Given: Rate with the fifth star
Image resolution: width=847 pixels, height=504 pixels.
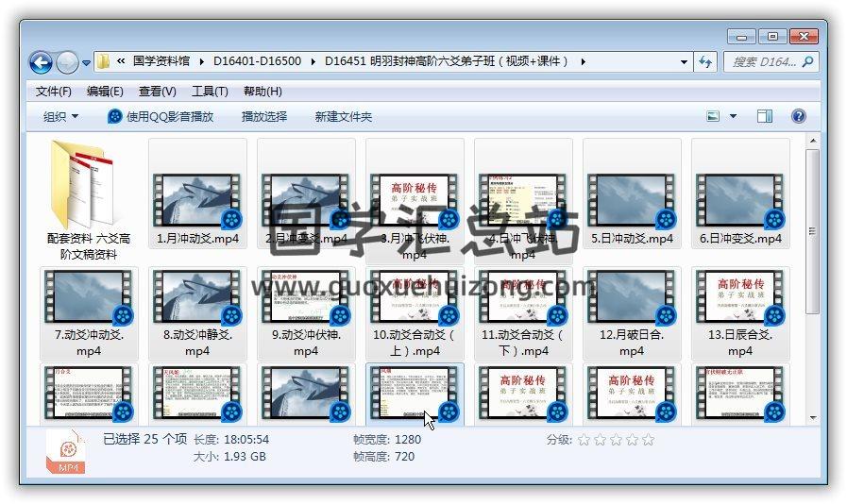Looking at the screenshot, I should [648, 440].
